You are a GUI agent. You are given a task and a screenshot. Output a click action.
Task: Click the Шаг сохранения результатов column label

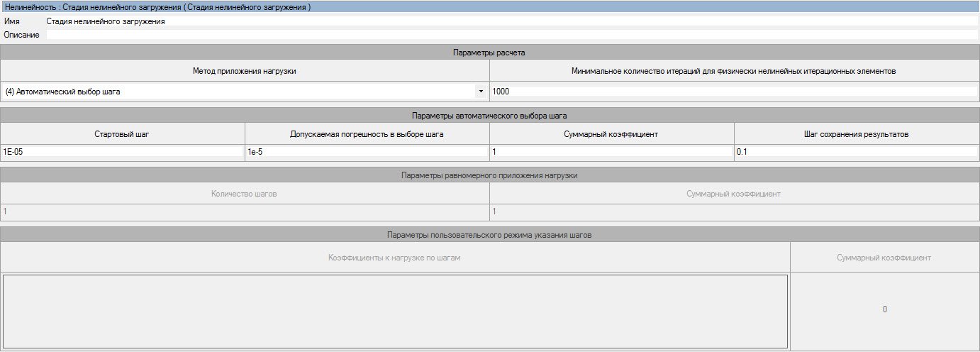(857, 134)
